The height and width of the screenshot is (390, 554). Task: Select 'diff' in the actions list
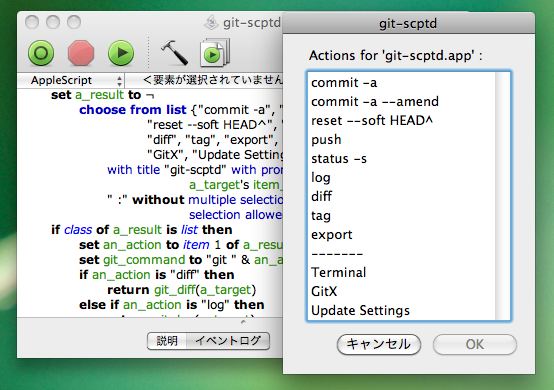[x=401, y=197]
